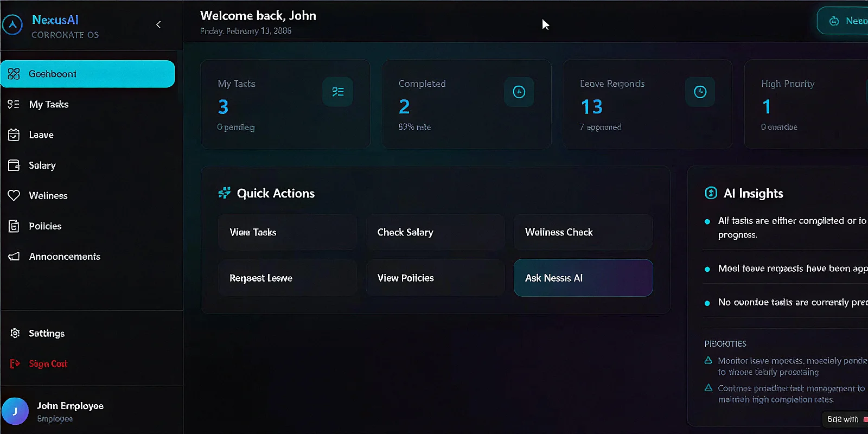Collapse the sidebar with the chevron arrow
The height and width of the screenshot is (434, 868).
tap(158, 25)
